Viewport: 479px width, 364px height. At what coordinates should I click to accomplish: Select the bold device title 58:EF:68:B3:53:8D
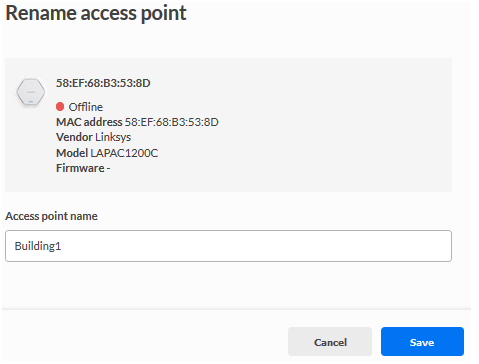103,83
